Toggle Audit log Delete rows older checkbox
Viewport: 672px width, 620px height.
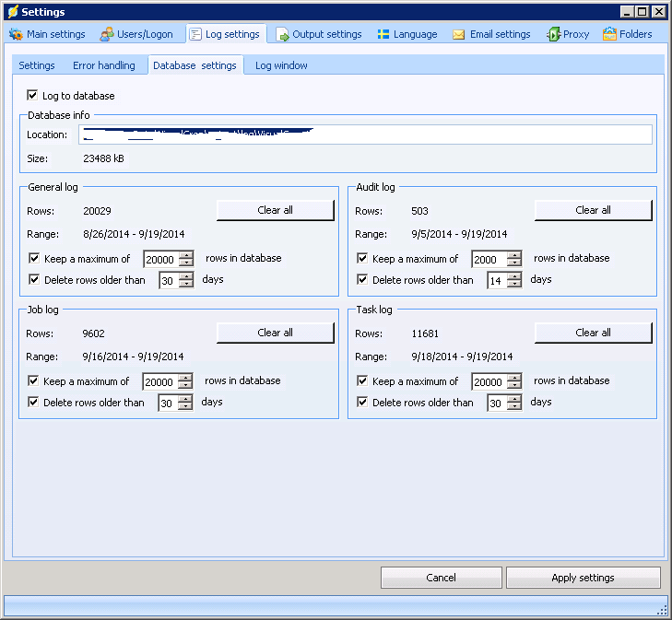(362, 279)
